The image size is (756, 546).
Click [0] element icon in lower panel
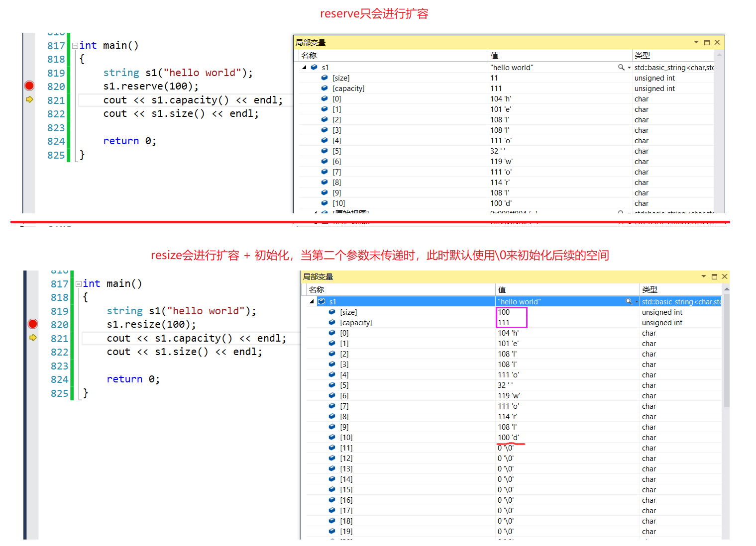[x=332, y=333]
